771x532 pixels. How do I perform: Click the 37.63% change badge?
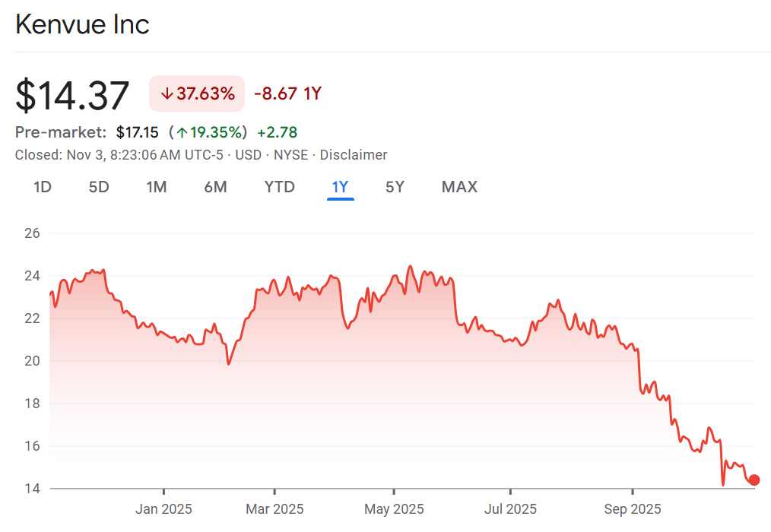click(197, 94)
